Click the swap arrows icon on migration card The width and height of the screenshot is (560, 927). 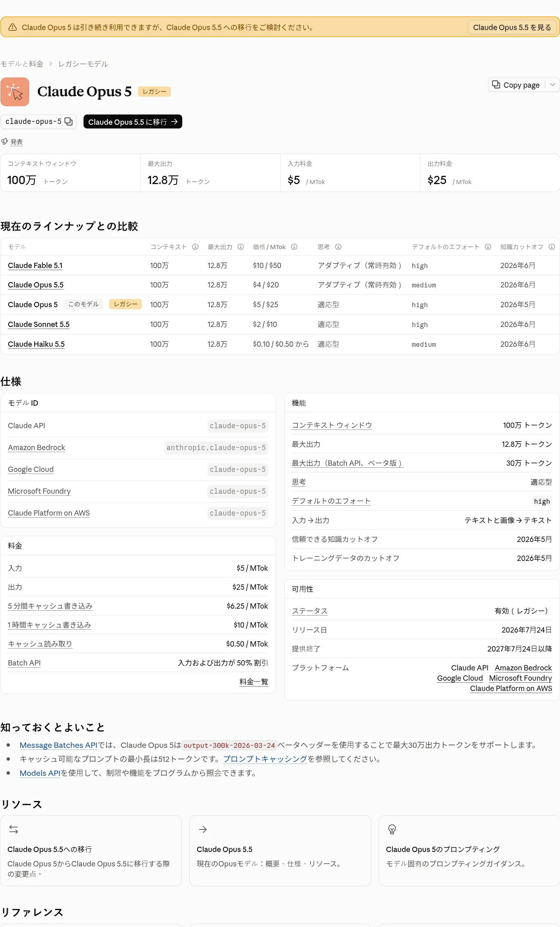pyautogui.click(x=14, y=829)
